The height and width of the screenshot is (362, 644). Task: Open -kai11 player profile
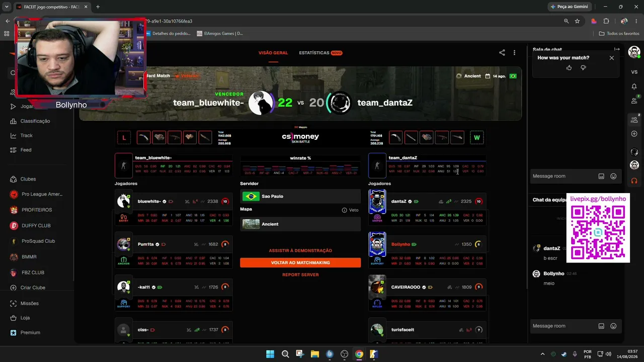tap(144, 287)
